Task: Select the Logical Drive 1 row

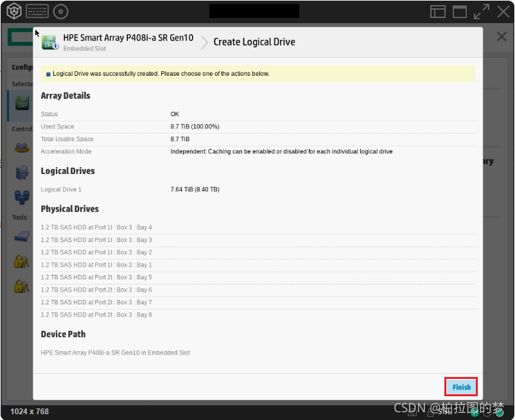Action: (258, 189)
